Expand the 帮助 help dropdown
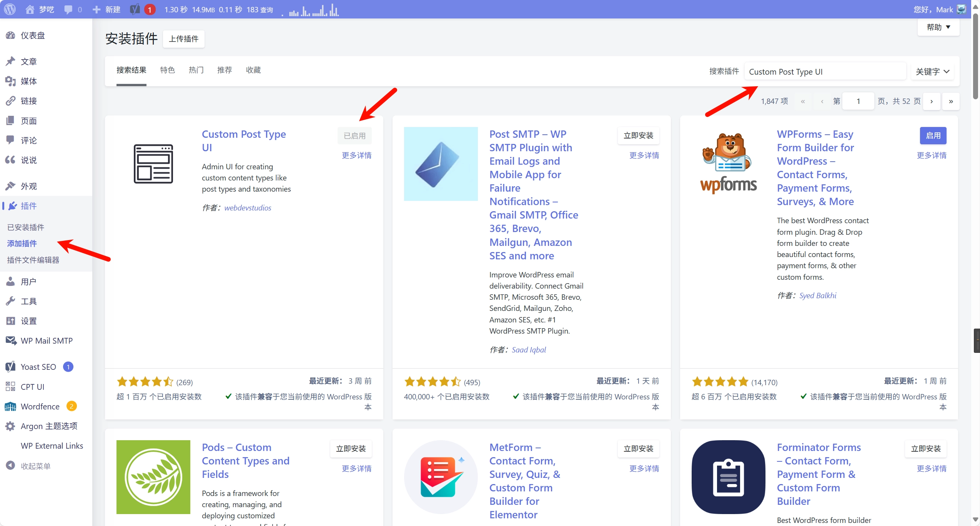980x526 pixels. coord(938,27)
